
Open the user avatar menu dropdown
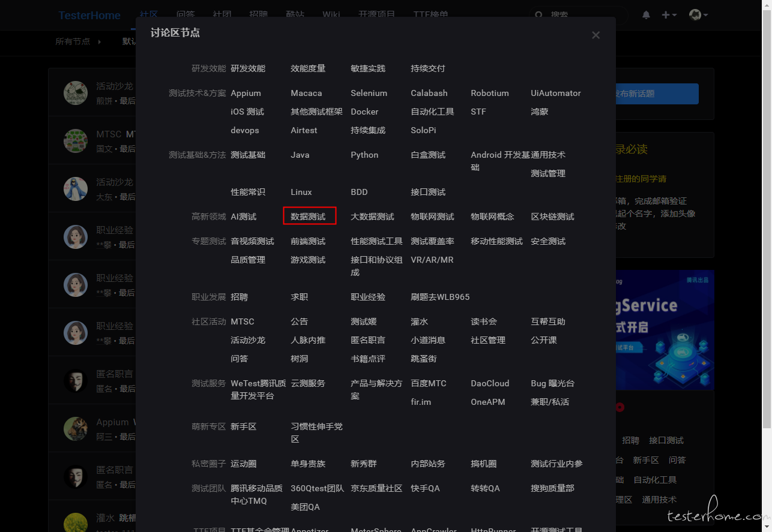(x=698, y=15)
